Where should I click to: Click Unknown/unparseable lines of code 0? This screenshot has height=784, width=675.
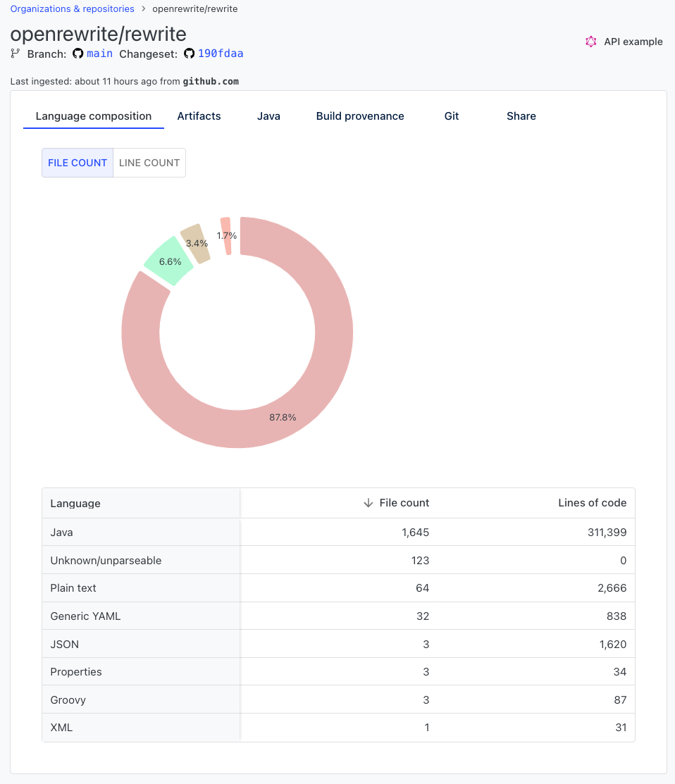coord(624,560)
